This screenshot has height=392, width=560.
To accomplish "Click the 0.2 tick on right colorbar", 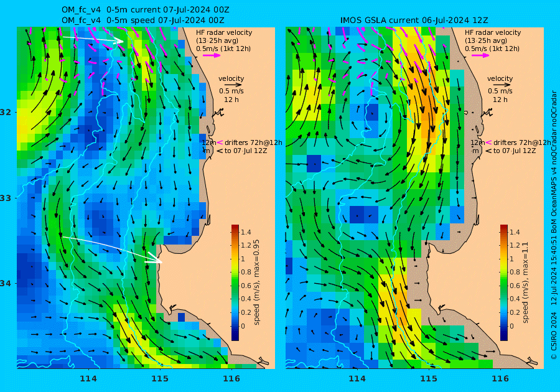I will tap(515, 312).
